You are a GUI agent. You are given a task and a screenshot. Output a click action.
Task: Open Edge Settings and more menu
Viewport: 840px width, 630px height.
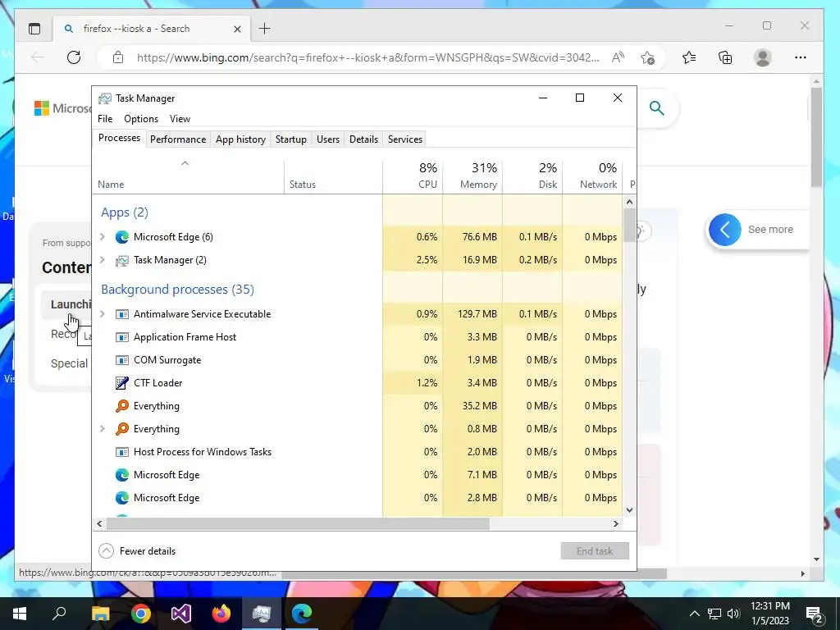pyautogui.click(x=801, y=57)
